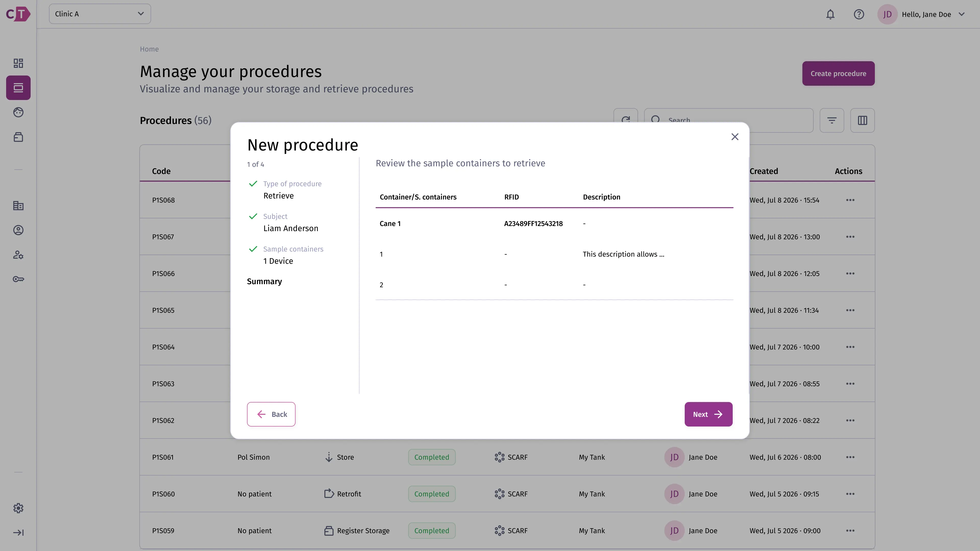Select the Cane 1 row
Image resolution: width=980 pixels, height=551 pixels.
pos(554,224)
